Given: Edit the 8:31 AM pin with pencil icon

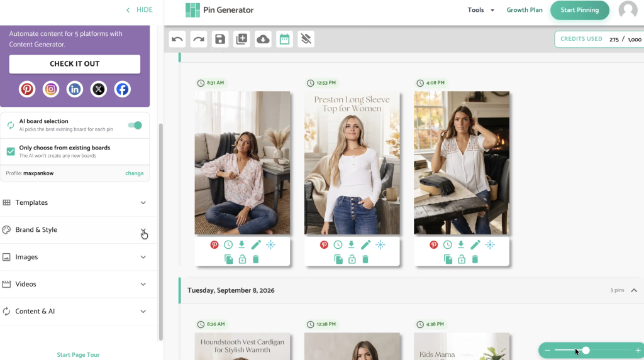Looking at the screenshot, I should click(256, 244).
